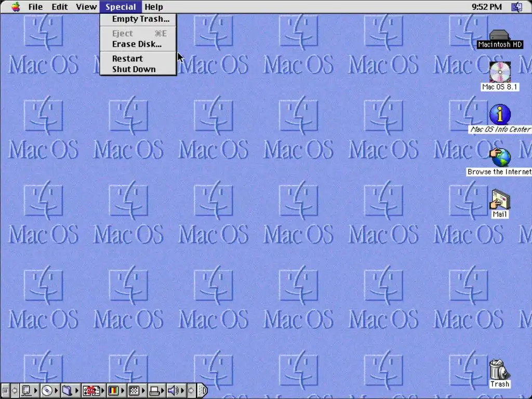Select the Mac OS Info Center icon

(x=500, y=119)
